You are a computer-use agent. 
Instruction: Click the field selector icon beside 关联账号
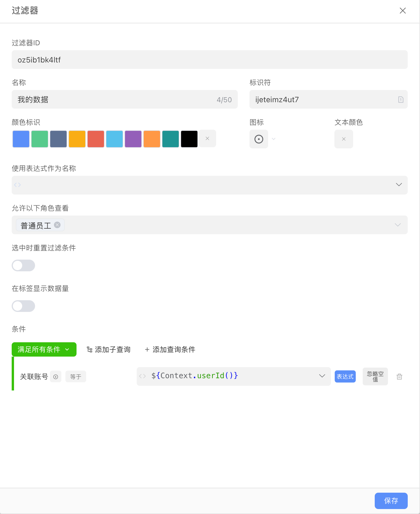pos(56,377)
